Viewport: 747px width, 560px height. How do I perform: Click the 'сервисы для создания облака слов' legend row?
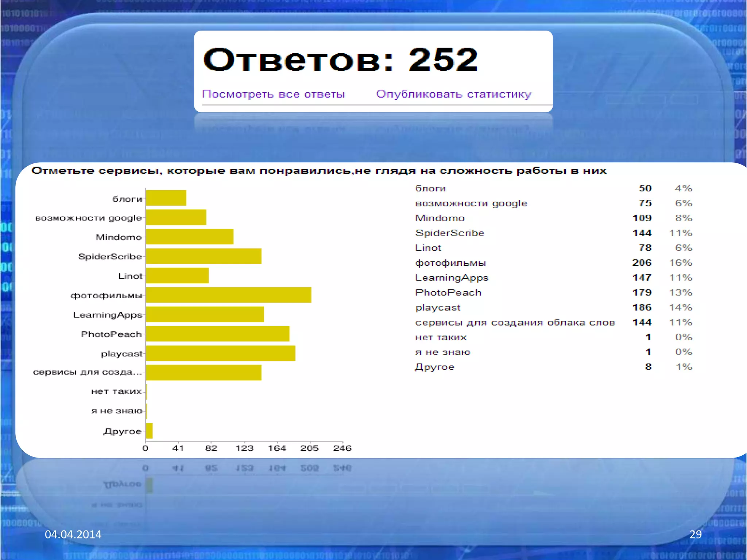coord(515,323)
